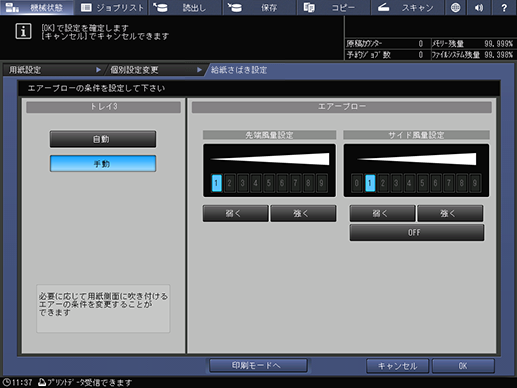Open the 機械状態 machine status tab

(x=37, y=7)
